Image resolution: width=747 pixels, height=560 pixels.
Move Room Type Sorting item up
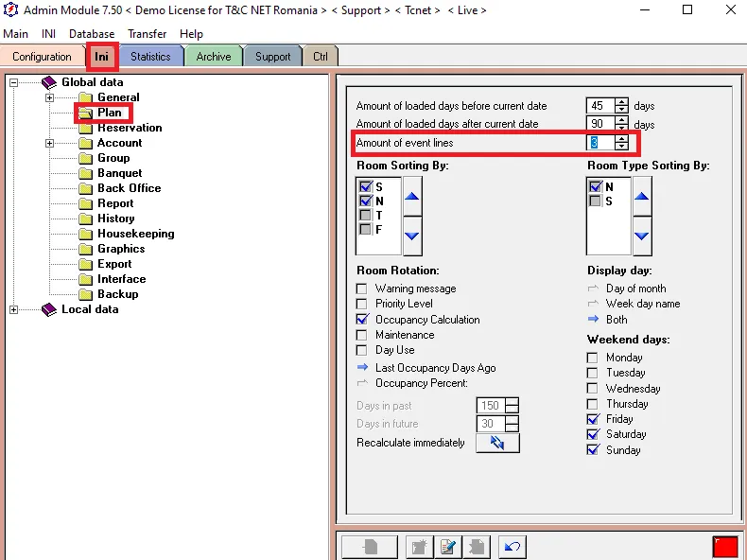click(642, 196)
